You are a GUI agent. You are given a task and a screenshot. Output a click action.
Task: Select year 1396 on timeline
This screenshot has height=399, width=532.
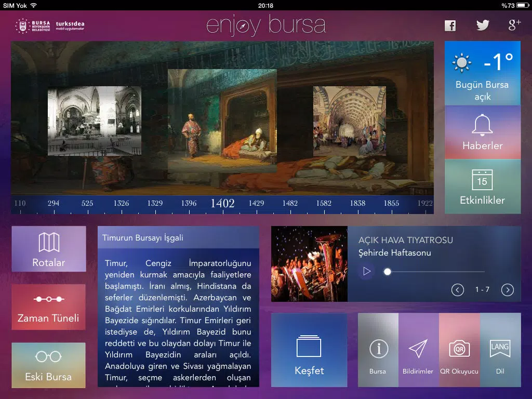[189, 203]
